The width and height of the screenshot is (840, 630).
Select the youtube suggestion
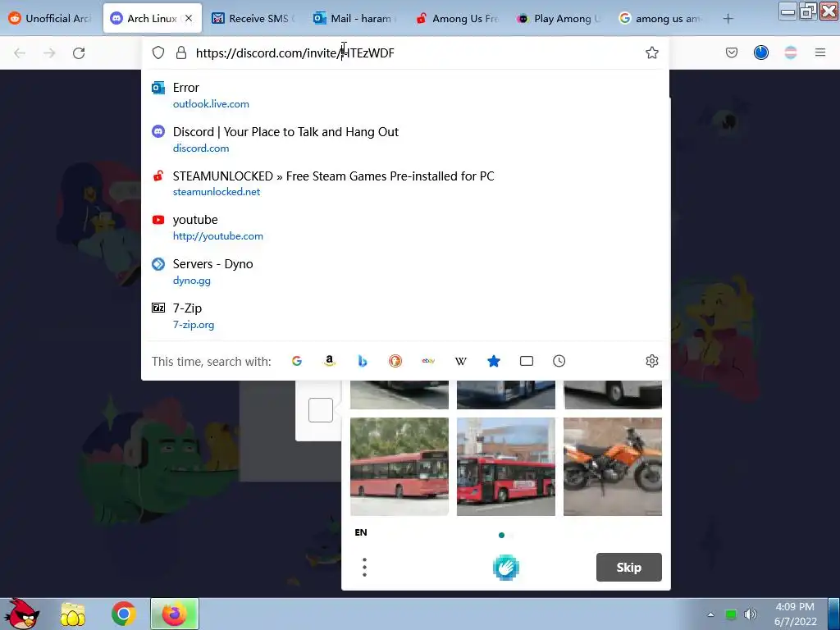point(405,228)
